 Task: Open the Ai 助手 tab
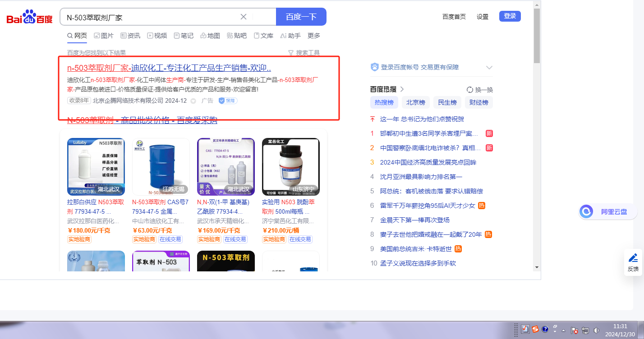290,36
